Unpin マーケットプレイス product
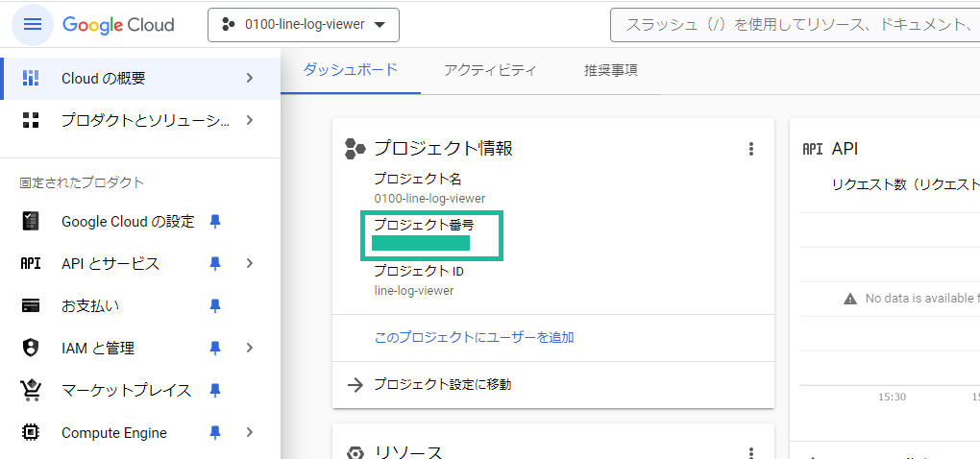Screen dimensions: 980x459 click(x=215, y=390)
